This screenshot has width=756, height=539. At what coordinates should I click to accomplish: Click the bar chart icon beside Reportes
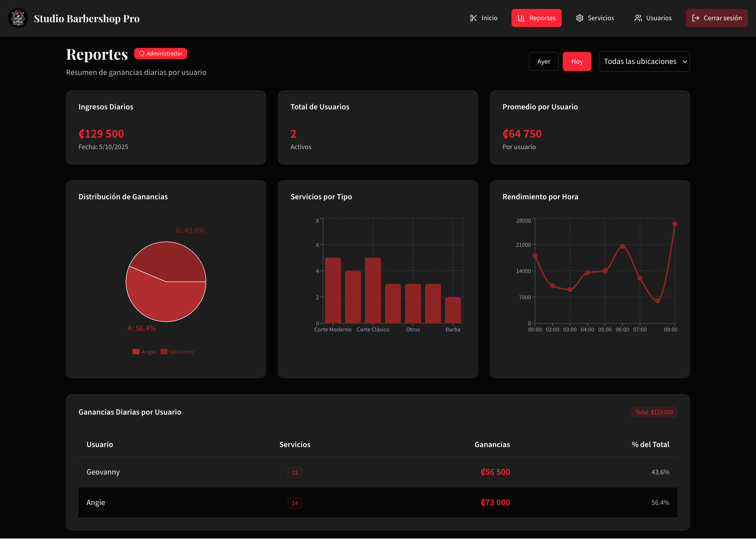click(521, 18)
